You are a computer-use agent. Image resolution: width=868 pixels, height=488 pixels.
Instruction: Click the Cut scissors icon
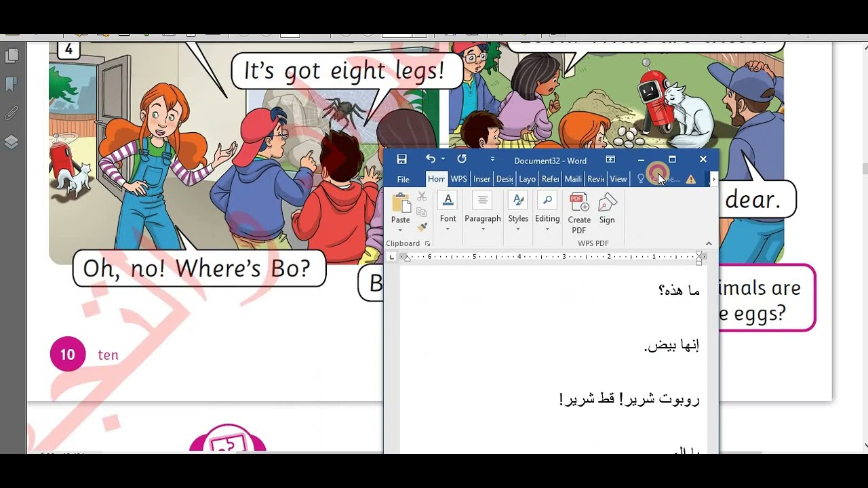[422, 197]
